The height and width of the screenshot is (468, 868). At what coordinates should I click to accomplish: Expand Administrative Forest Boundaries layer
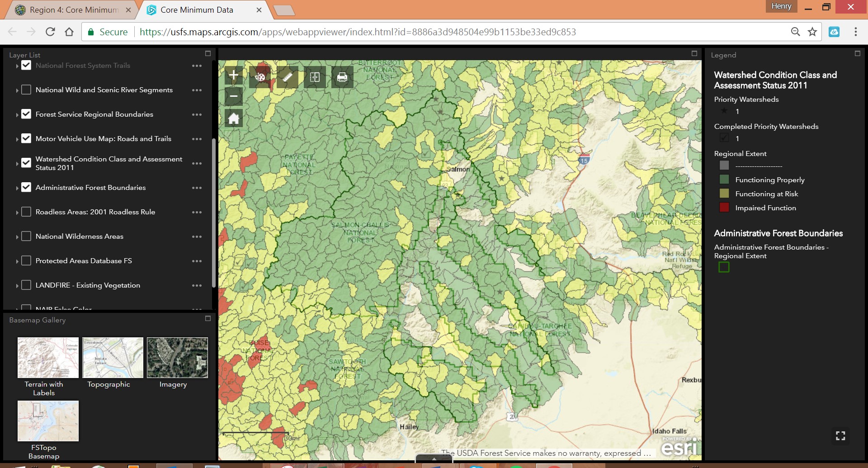pyautogui.click(x=17, y=188)
